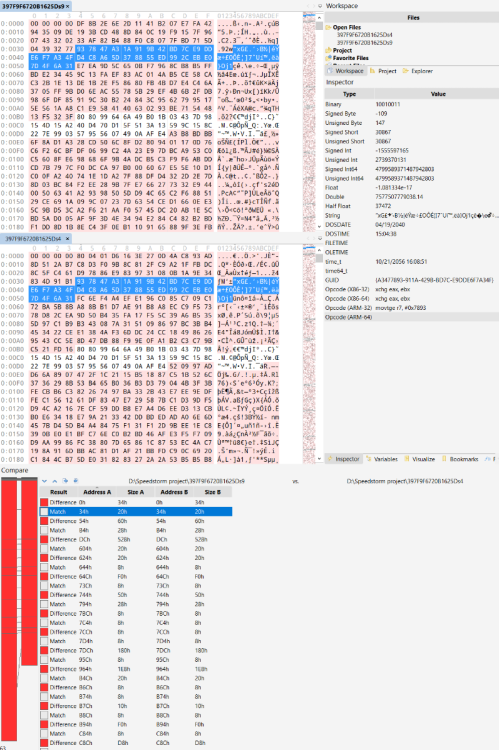
Task: Click the GUID row in Inspector
Action: tap(412, 280)
